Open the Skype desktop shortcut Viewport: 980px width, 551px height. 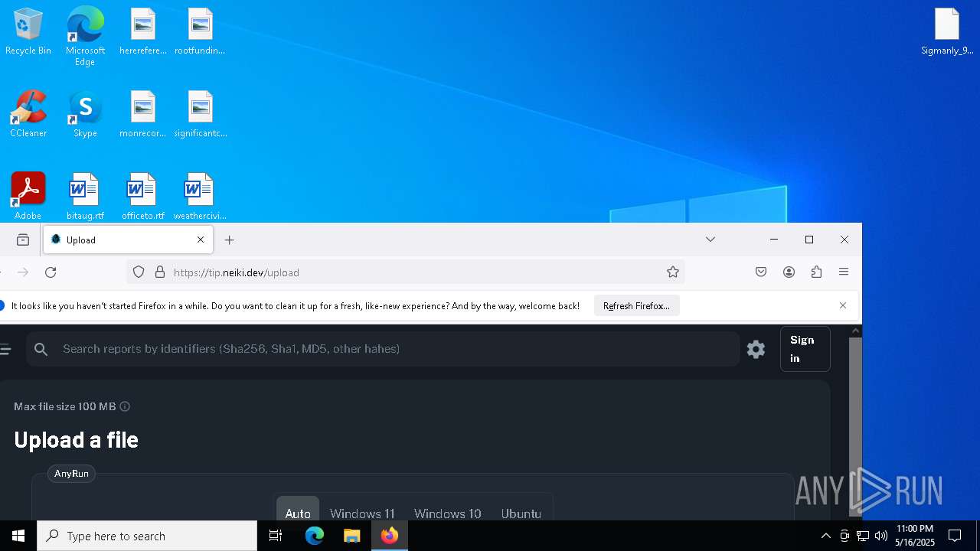pos(85,115)
